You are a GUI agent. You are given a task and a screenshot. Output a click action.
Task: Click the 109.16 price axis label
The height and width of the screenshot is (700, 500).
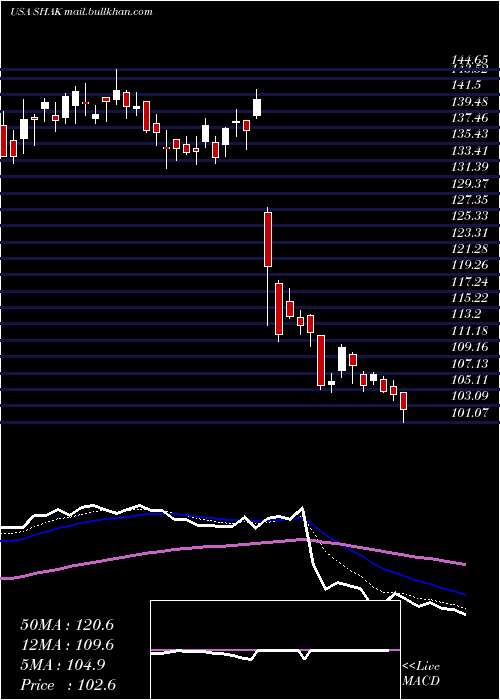coord(469,347)
